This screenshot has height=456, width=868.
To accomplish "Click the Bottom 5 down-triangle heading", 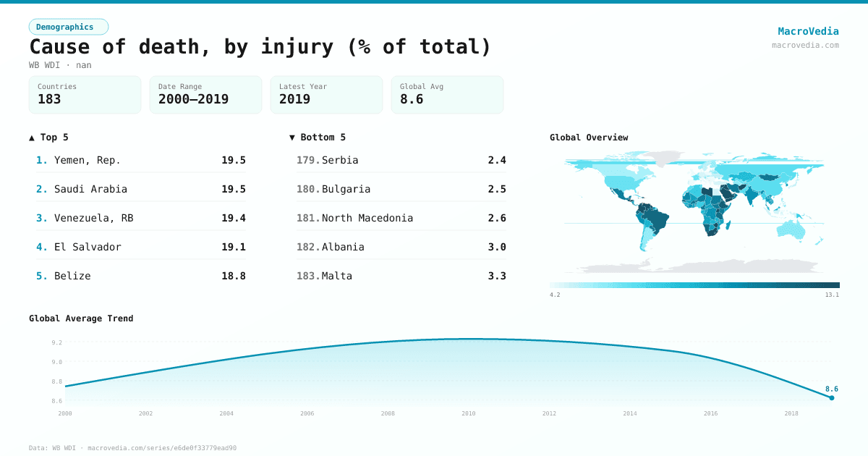I will [318, 137].
